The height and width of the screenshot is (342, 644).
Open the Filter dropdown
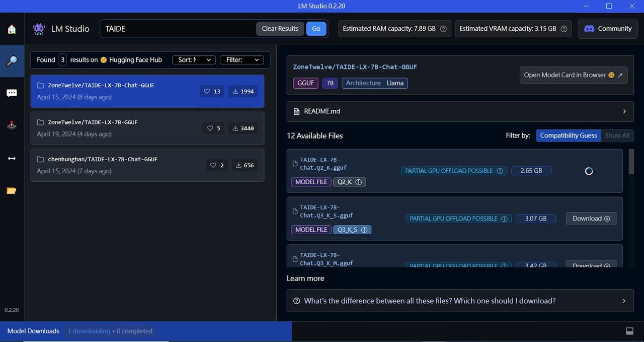242,60
